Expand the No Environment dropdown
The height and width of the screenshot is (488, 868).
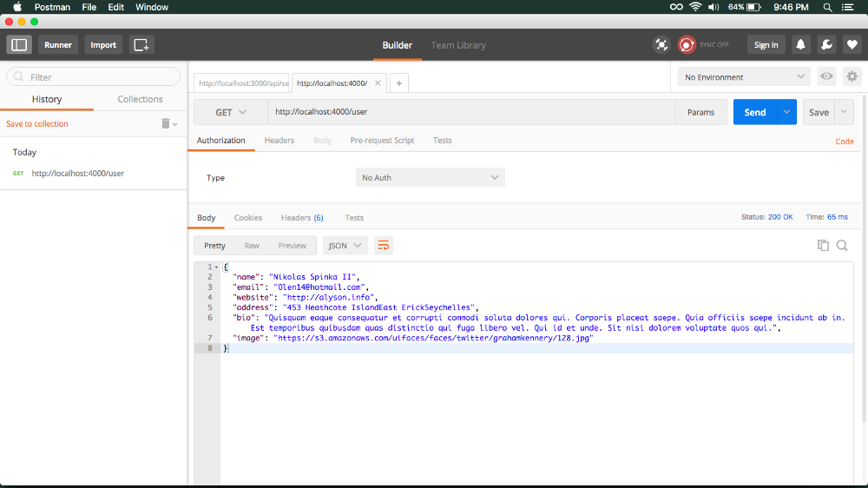(744, 77)
